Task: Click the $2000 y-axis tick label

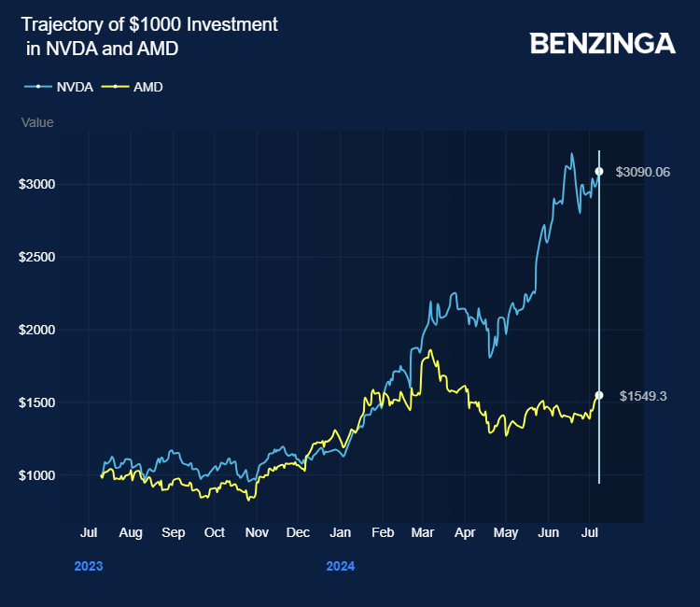Action: click(x=37, y=330)
